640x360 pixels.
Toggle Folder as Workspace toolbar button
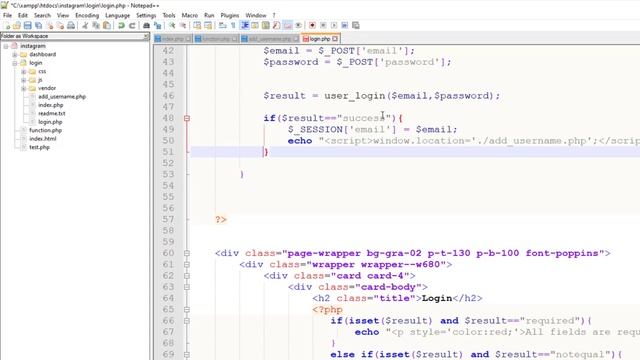click(288, 25)
